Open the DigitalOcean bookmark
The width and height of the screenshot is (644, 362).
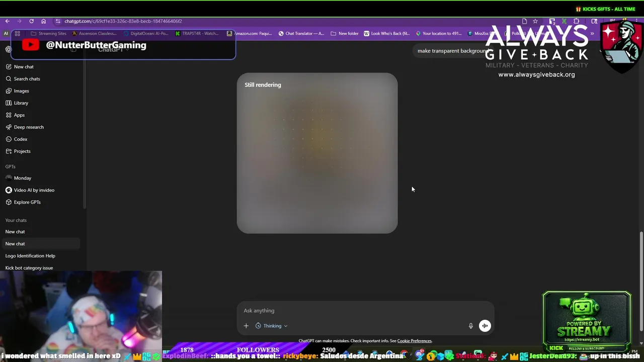pos(146,34)
